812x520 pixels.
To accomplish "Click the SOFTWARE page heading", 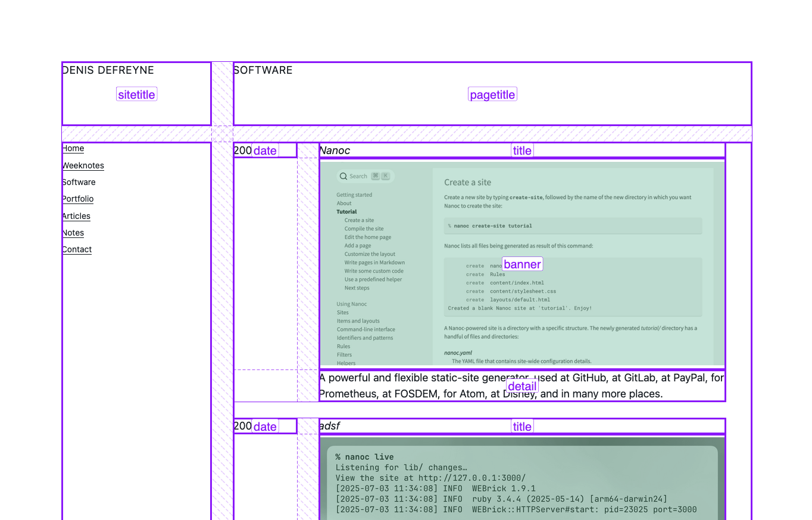I will [x=263, y=70].
